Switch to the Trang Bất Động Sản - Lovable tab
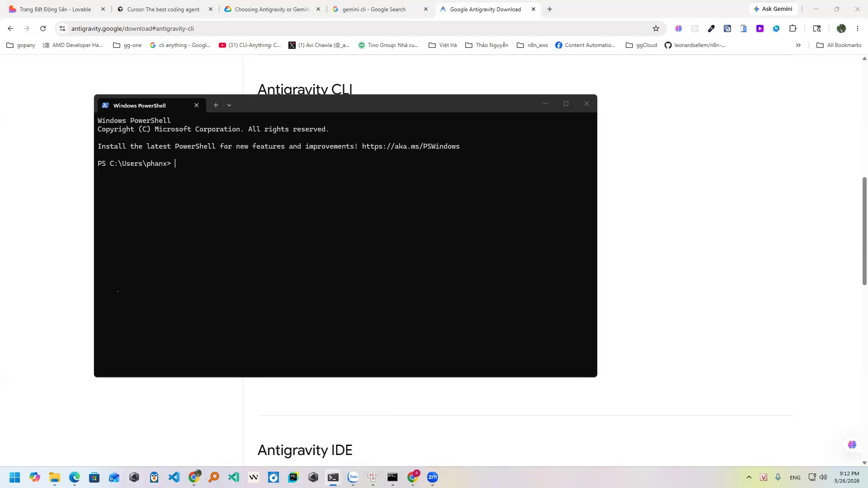868x488 pixels. click(x=55, y=9)
